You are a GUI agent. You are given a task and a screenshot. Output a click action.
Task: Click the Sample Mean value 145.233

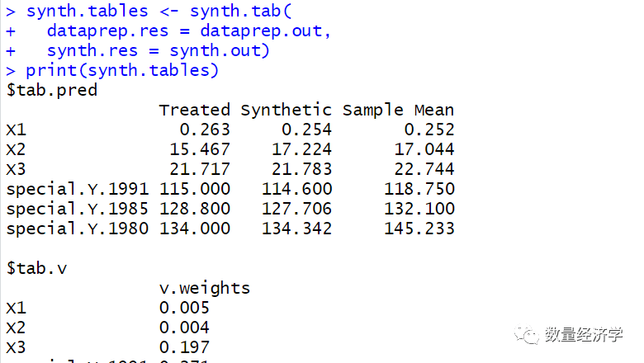point(419,229)
